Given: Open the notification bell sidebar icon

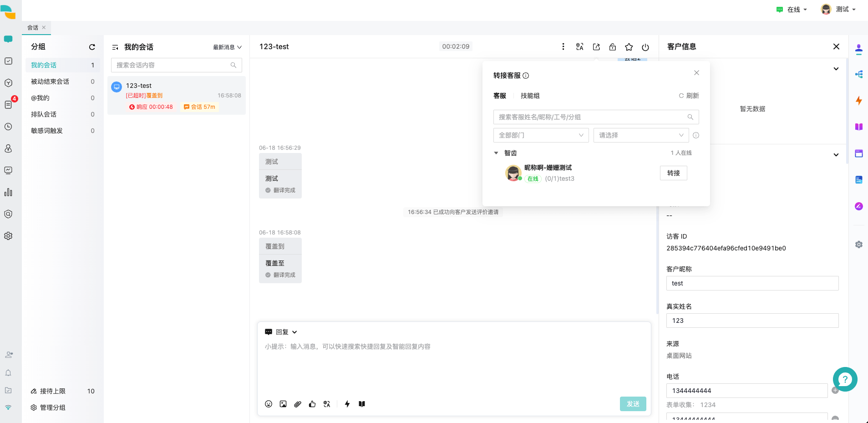Looking at the screenshot, I should (8, 373).
